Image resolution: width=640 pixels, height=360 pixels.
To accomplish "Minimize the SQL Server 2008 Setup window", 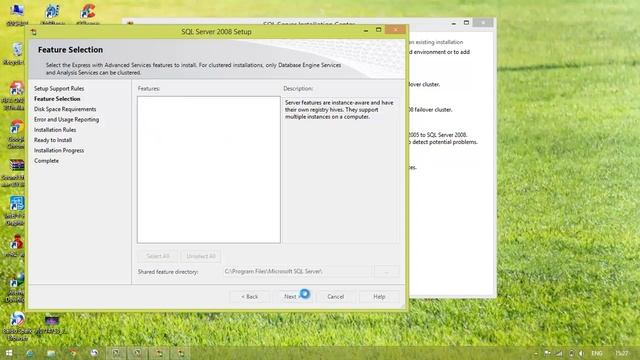I will 366,30.
